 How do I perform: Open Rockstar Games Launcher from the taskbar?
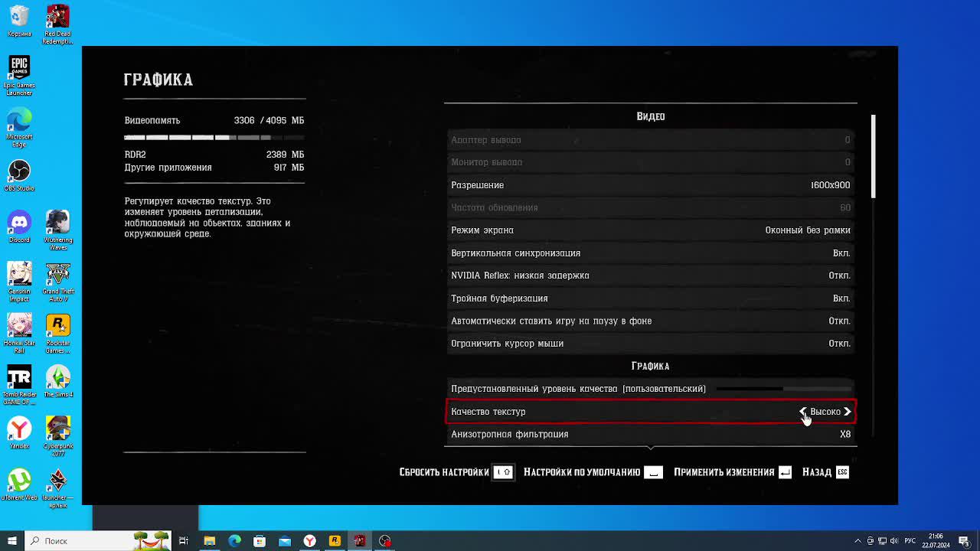335,541
